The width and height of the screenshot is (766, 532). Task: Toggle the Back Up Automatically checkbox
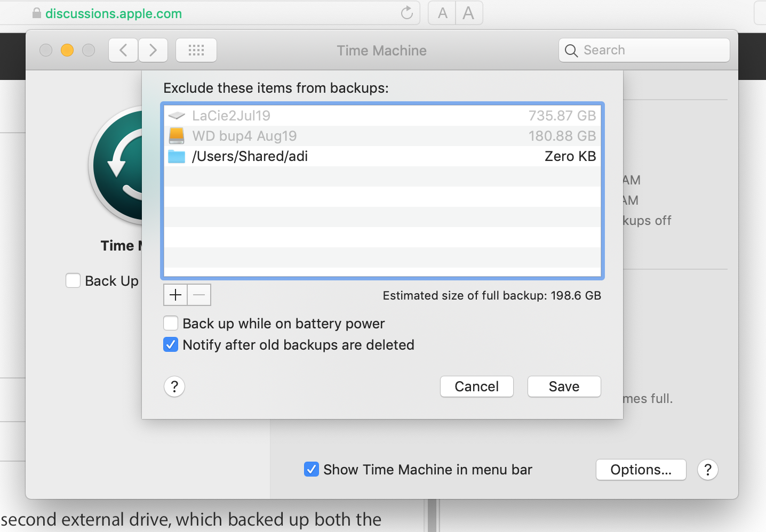(73, 280)
